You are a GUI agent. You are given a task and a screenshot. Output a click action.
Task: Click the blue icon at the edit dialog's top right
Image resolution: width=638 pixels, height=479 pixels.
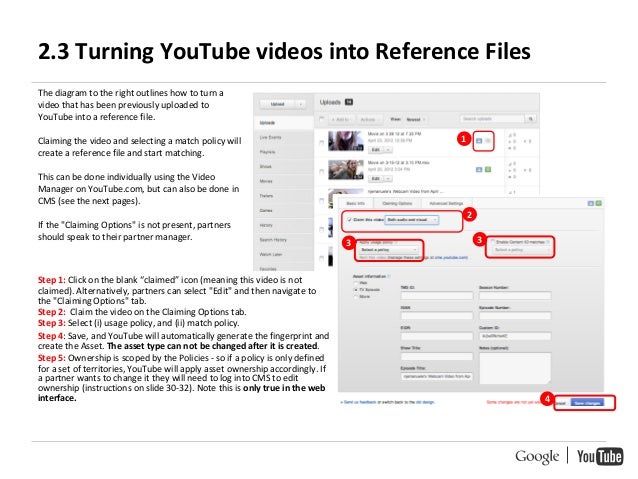(x=591, y=203)
